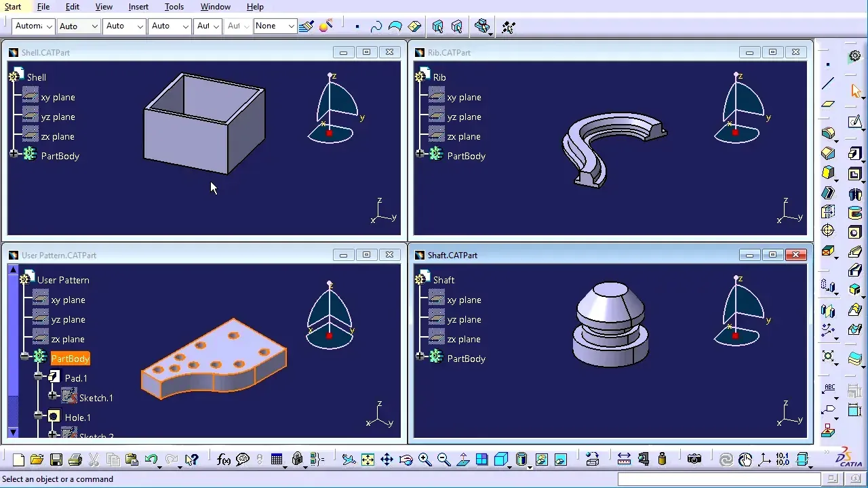
Task: Select the Measure Between tool
Action: [624, 460]
